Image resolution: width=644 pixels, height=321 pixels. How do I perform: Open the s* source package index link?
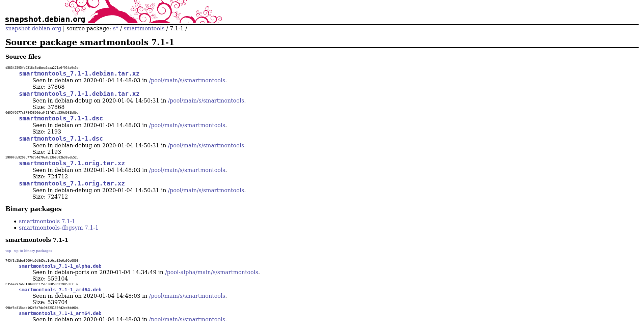(x=115, y=28)
